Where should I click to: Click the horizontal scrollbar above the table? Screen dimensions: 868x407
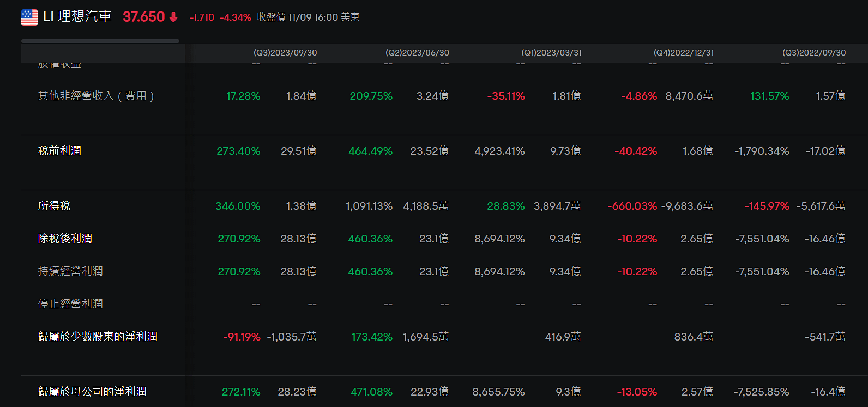click(100, 41)
